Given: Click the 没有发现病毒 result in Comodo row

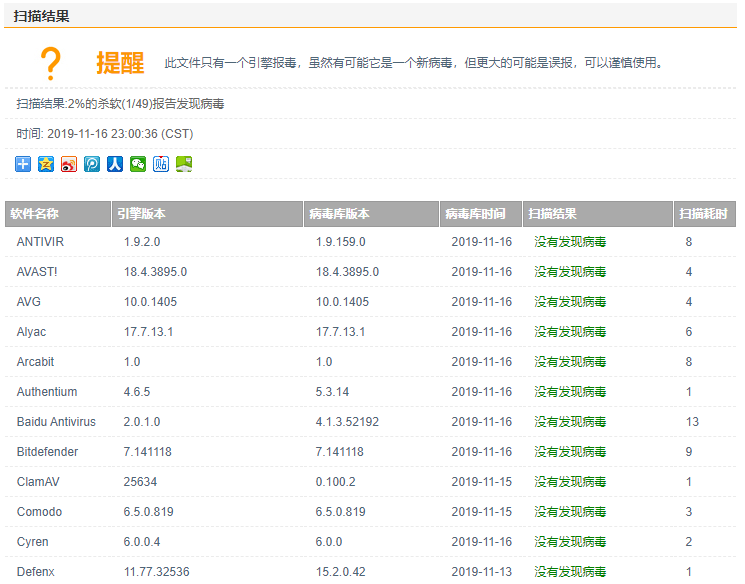Looking at the screenshot, I should click(570, 512).
